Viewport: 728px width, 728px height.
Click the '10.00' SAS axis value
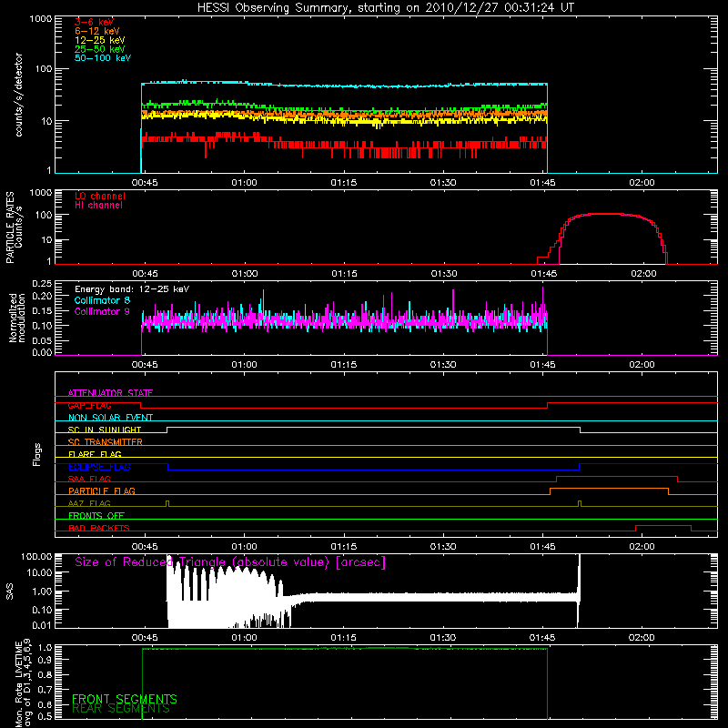point(39,572)
